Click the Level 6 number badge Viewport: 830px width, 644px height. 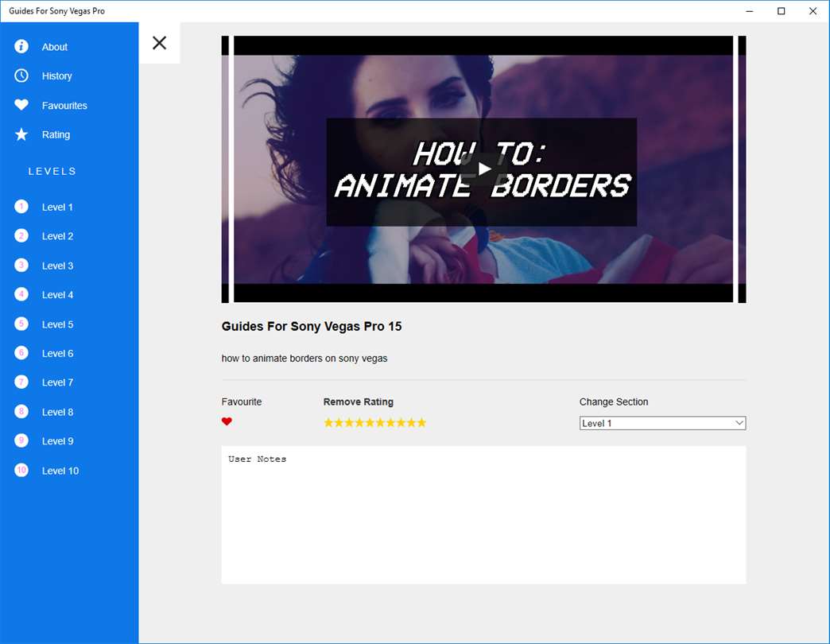21,353
